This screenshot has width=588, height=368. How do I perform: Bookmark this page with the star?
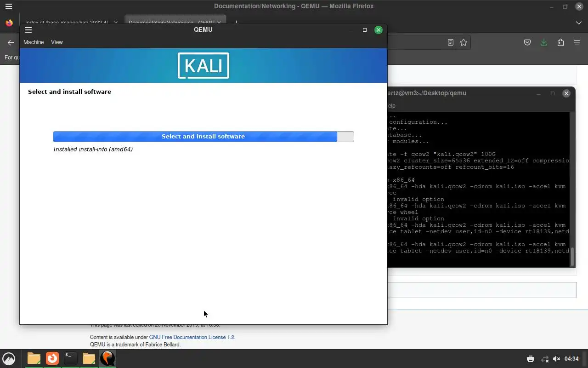pyautogui.click(x=464, y=42)
